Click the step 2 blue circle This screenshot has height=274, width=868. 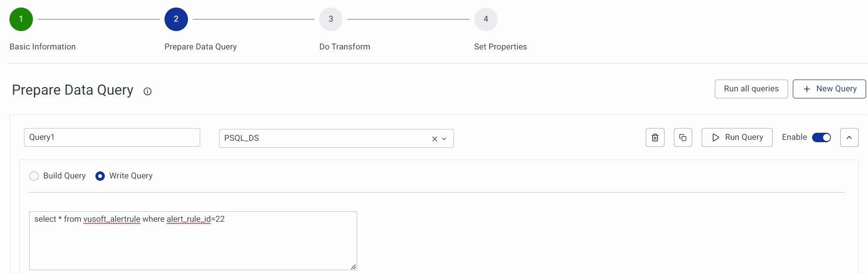coord(176,19)
